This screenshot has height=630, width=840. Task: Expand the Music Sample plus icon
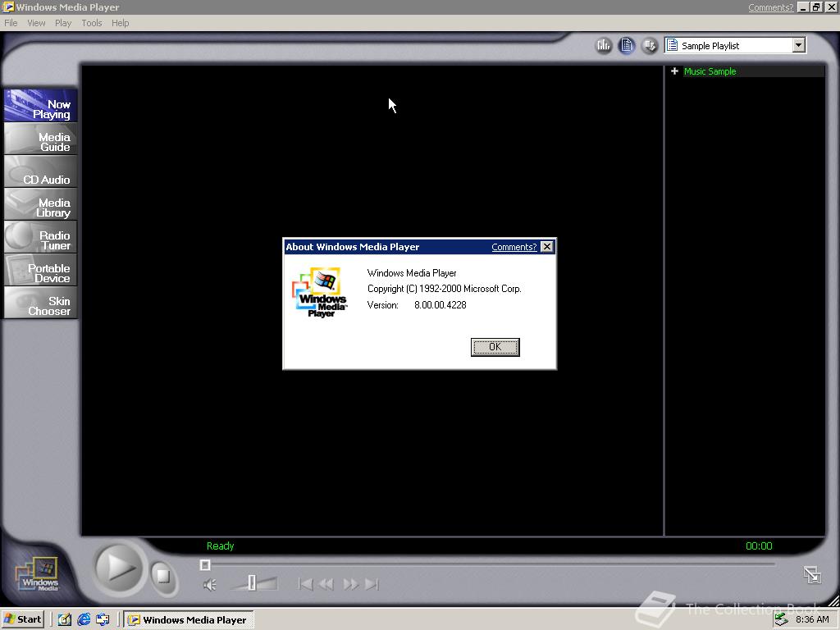[x=674, y=71]
